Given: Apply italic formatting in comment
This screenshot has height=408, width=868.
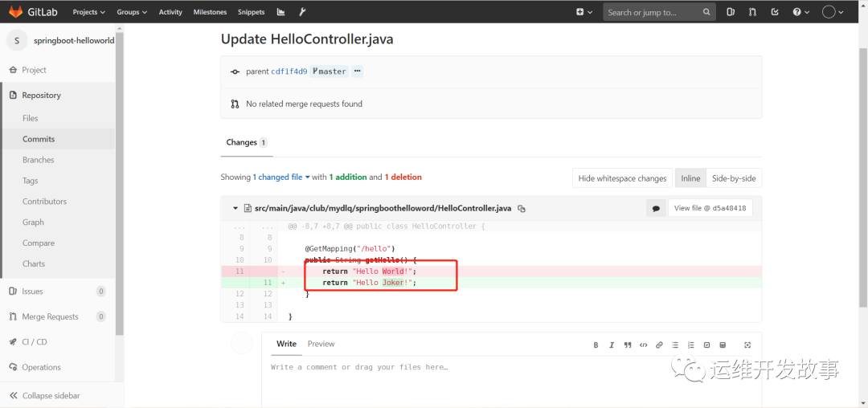Looking at the screenshot, I should click(x=612, y=345).
